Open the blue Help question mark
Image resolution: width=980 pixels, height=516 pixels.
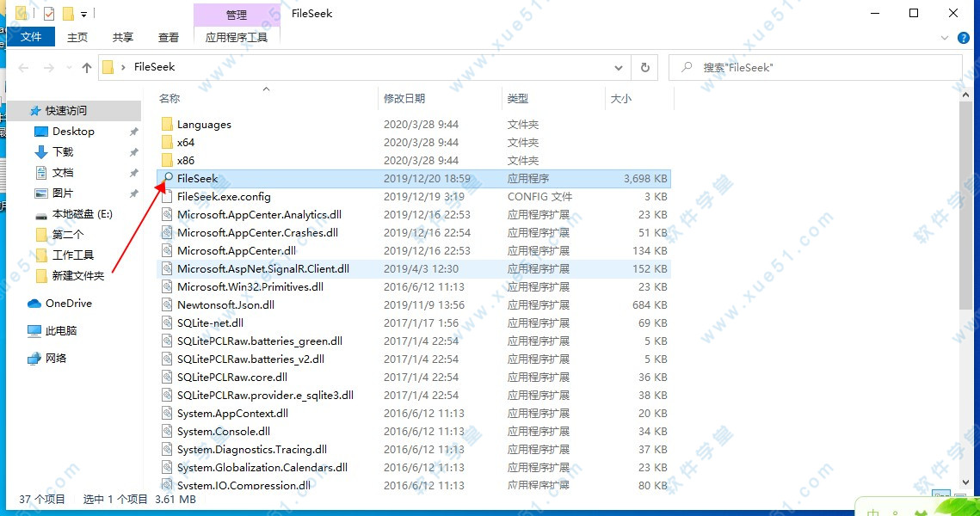click(x=965, y=38)
